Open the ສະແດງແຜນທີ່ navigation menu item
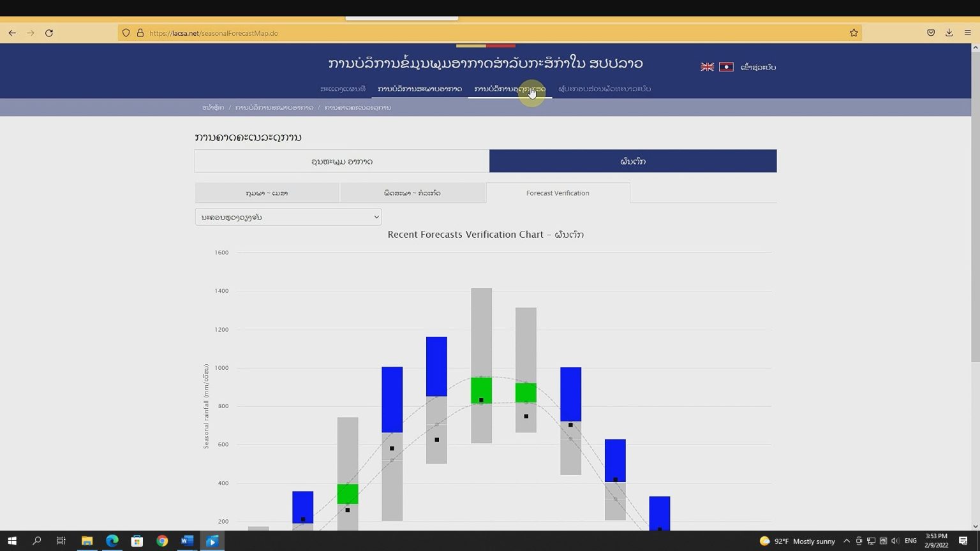980x551 pixels. pos(343,89)
